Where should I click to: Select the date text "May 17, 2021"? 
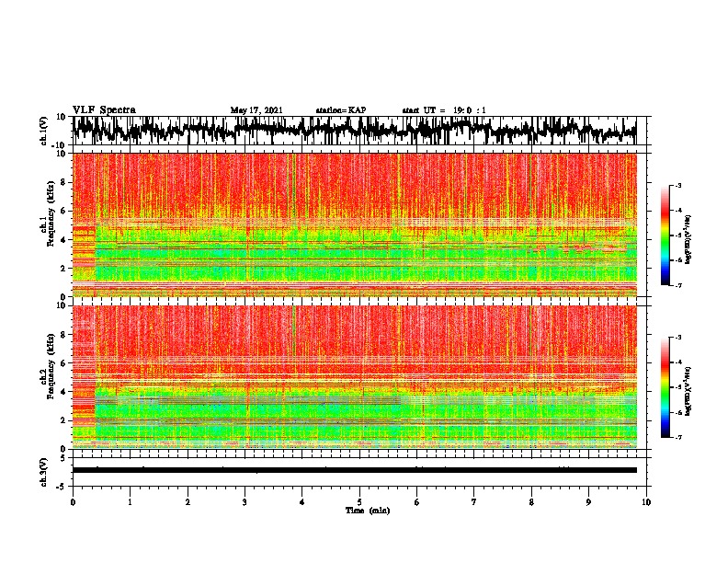coord(256,110)
